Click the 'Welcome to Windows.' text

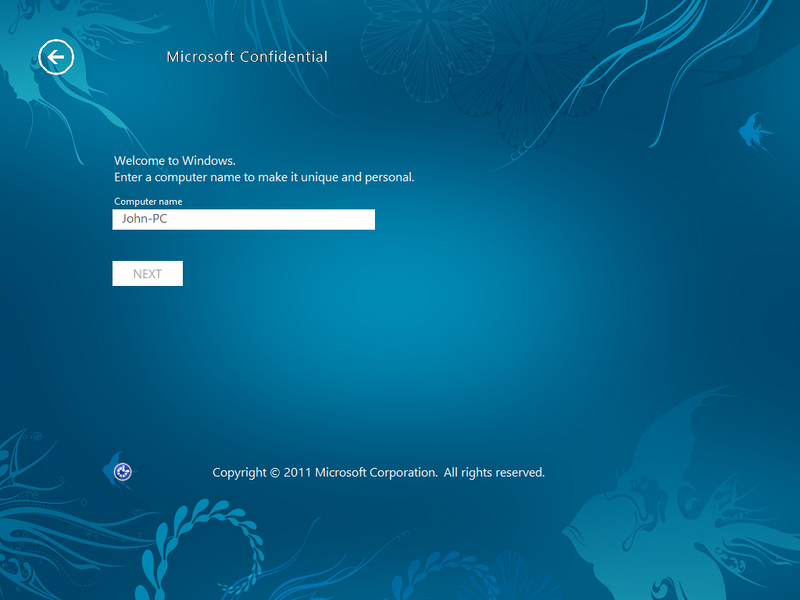pos(175,161)
